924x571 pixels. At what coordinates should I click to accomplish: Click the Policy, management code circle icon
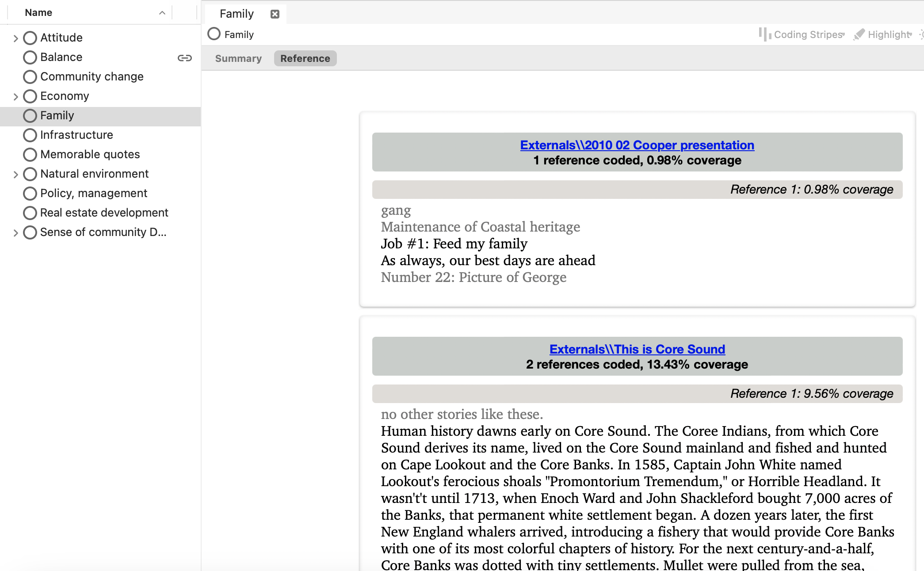[30, 194]
